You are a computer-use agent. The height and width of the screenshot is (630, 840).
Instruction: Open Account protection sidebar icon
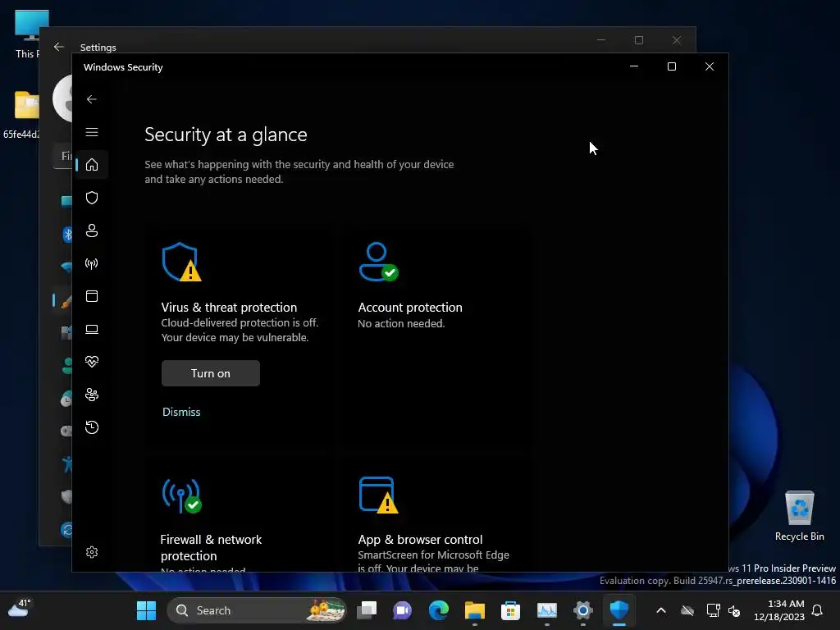[x=92, y=231]
